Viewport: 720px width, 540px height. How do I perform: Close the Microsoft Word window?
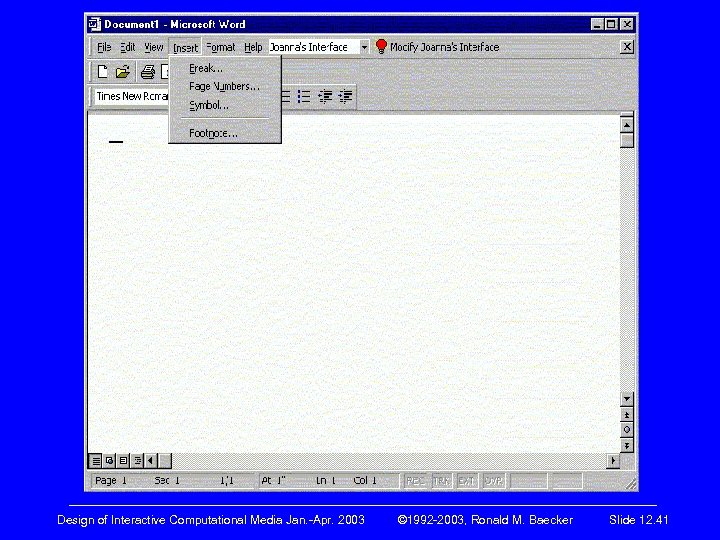[x=627, y=24]
